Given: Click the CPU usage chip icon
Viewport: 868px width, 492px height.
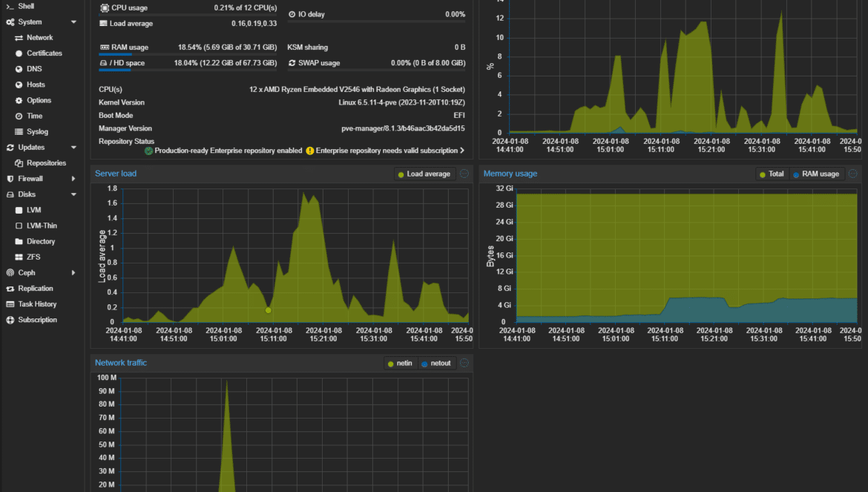Looking at the screenshot, I should 105,8.
